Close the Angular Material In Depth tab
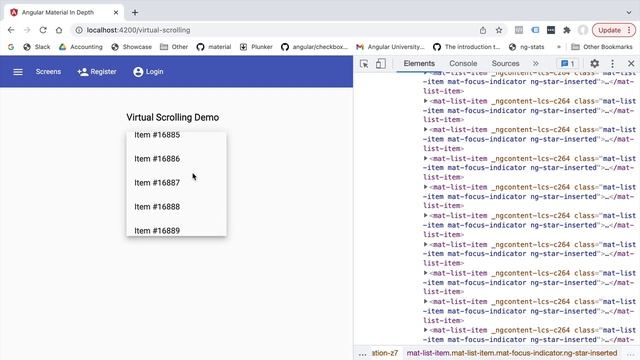The width and height of the screenshot is (640, 360). (x=116, y=13)
